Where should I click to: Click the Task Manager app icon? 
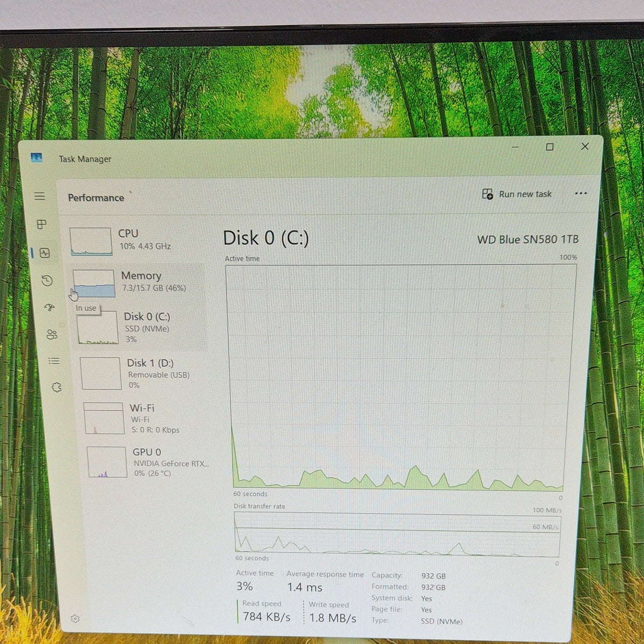36,158
